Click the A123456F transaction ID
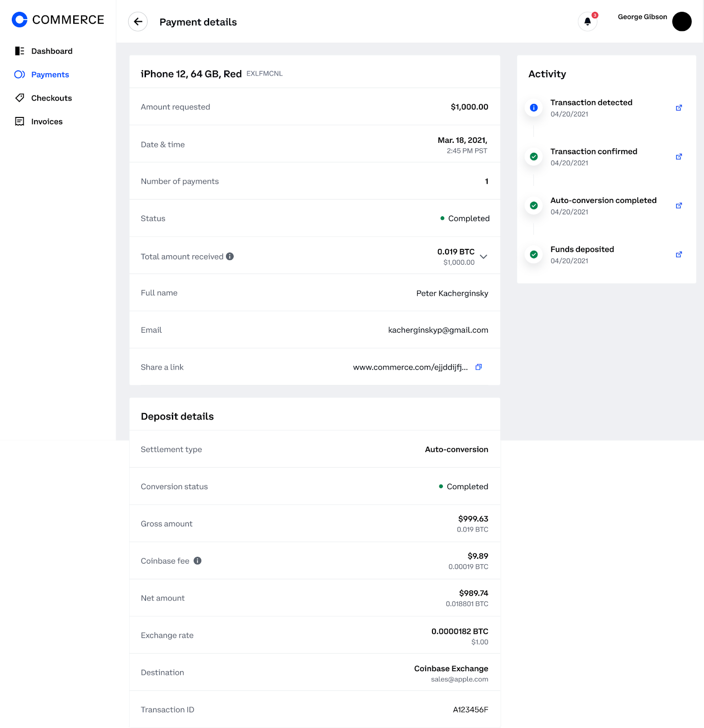Viewport: 704px width, 728px height. coord(470,710)
